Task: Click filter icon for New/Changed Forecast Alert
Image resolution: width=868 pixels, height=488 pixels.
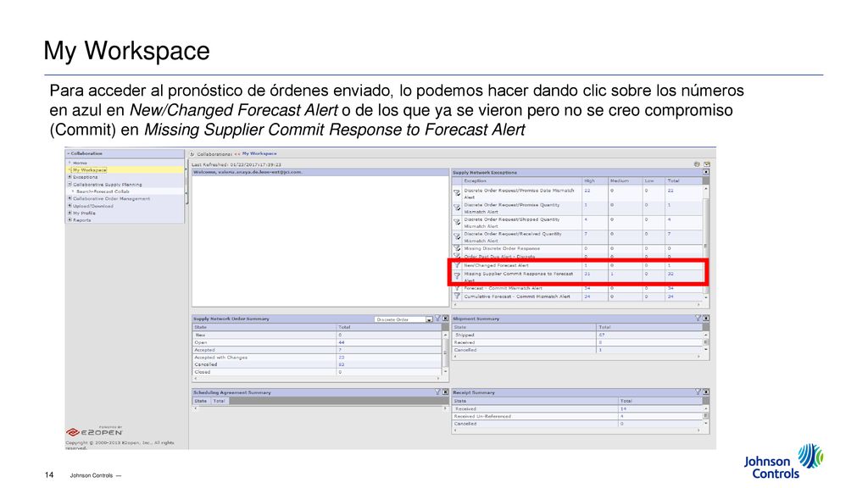Action: click(457, 265)
